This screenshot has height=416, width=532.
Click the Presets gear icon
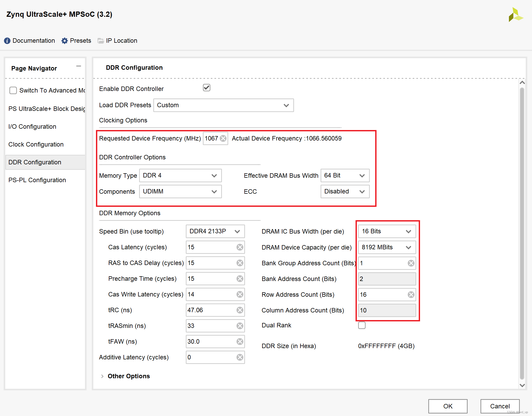(65, 41)
